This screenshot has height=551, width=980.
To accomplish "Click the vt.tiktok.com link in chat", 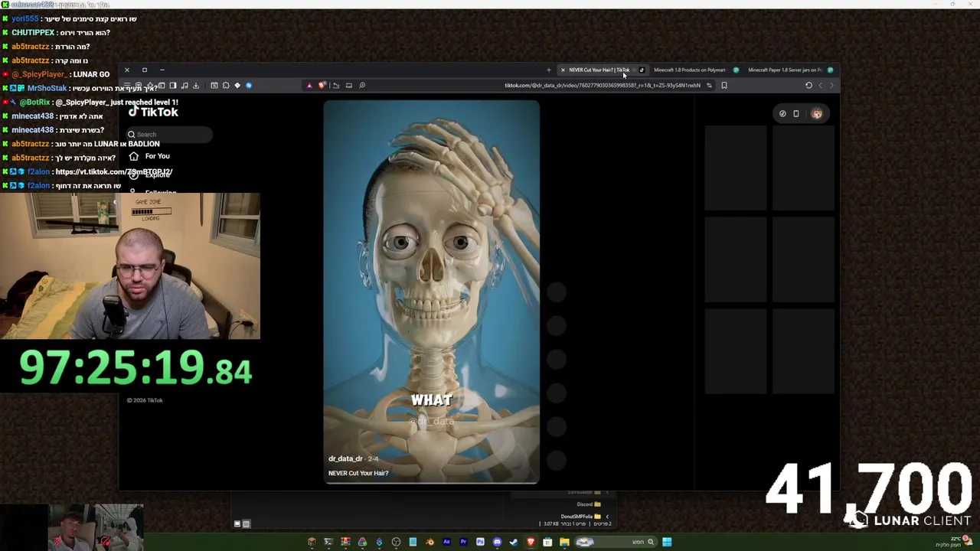I will pyautogui.click(x=113, y=171).
